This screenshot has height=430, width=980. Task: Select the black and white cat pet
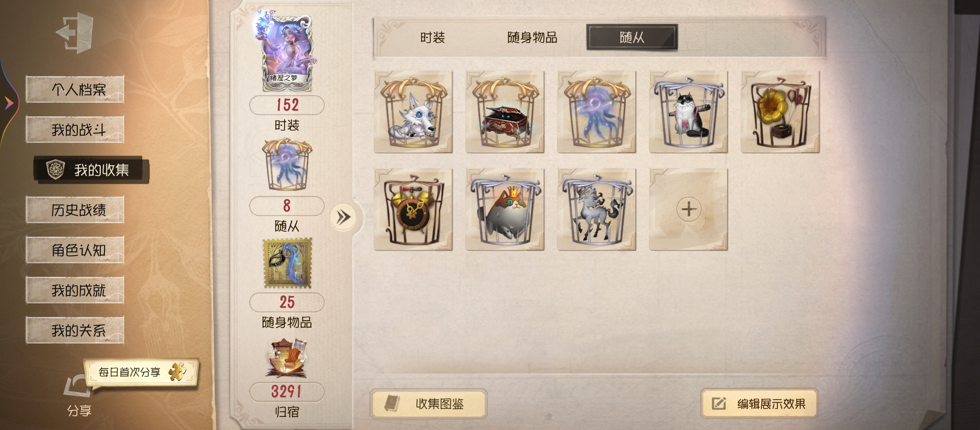tap(688, 112)
